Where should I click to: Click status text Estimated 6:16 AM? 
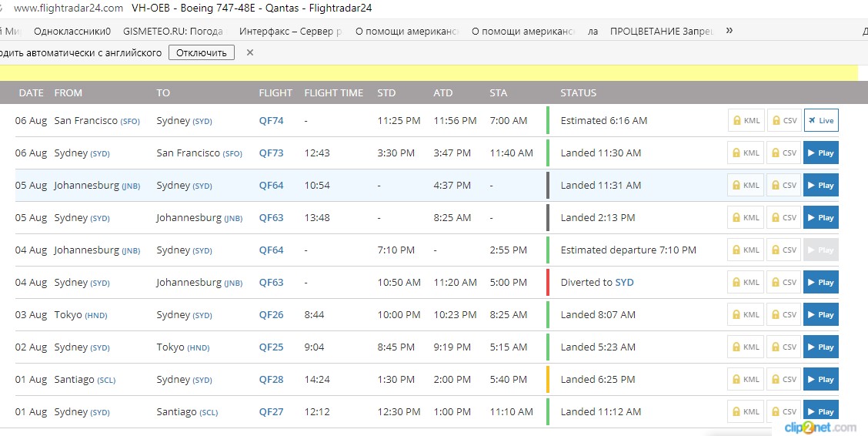coord(604,121)
